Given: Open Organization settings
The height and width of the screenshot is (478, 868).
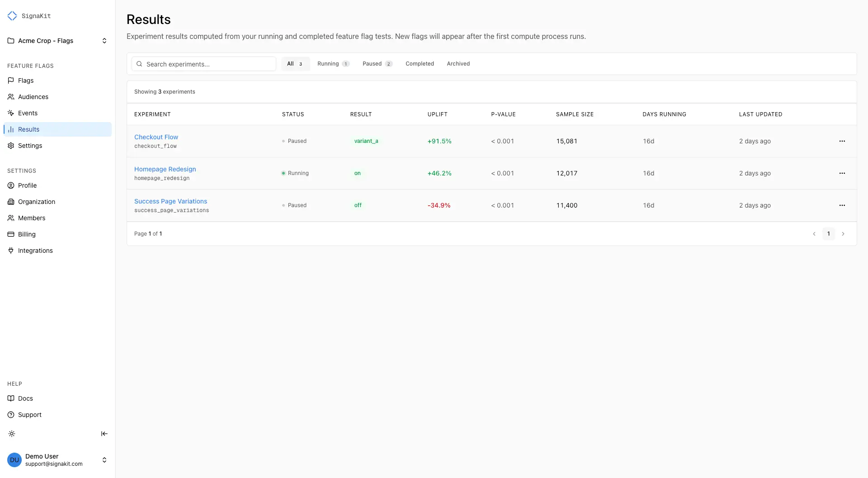Looking at the screenshot, I should pos(57,202).
